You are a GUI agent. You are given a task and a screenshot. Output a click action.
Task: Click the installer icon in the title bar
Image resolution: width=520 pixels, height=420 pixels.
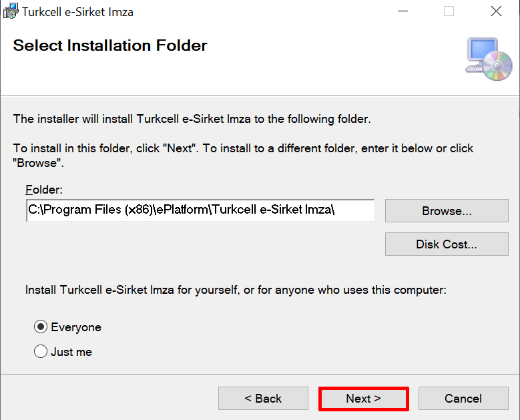(11, 11)
